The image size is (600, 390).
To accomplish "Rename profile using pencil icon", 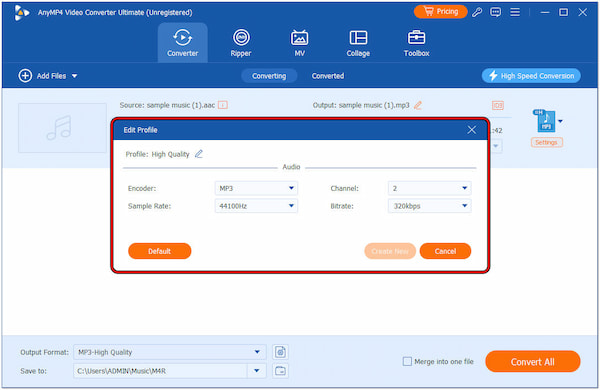I will [199, 154].
